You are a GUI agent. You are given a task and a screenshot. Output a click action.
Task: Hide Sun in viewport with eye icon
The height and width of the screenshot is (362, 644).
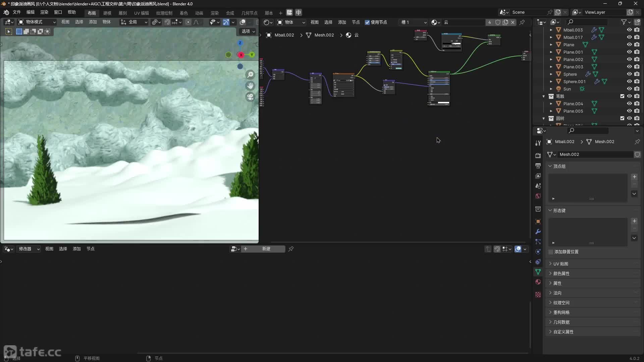[629, 89]
